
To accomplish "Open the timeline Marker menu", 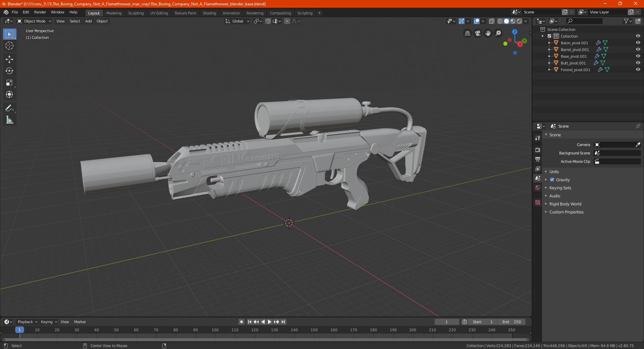I will pyautogui.click(x=80, y=322).
